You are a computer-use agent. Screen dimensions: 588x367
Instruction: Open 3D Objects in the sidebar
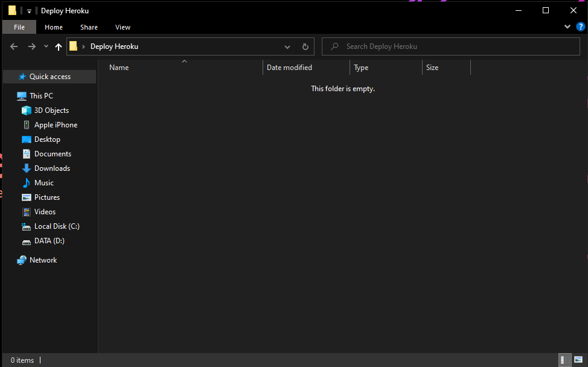click(51, 110)
